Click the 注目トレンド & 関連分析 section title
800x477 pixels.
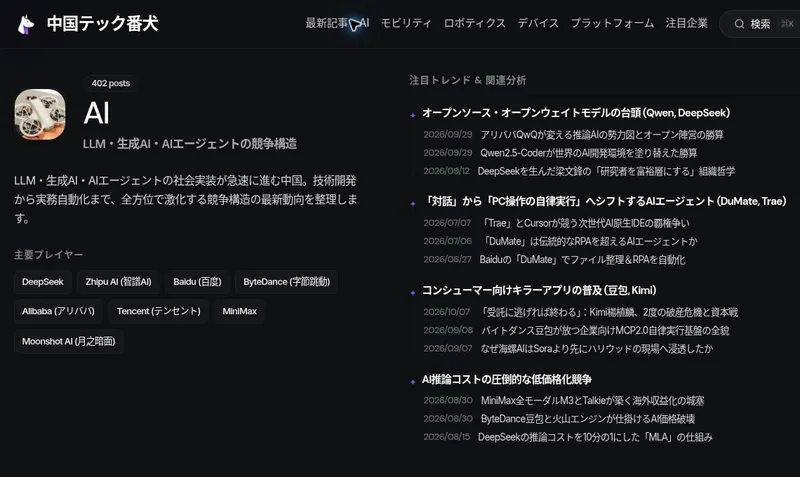[x=467, y=80]
